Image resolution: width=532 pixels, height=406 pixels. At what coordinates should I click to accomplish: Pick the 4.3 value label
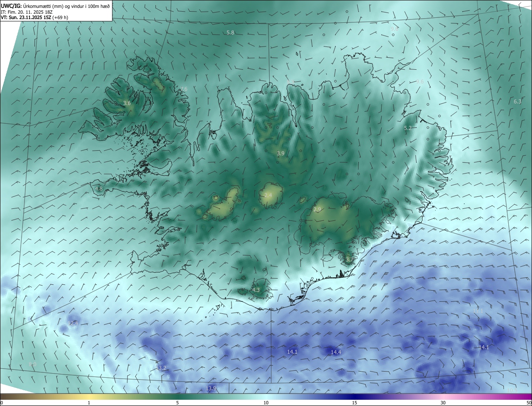pos(256,290)
